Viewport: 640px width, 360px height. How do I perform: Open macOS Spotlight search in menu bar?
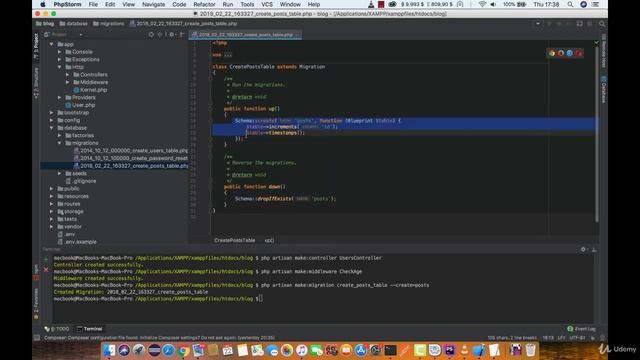pyautogui.click(x=570, y=4)
